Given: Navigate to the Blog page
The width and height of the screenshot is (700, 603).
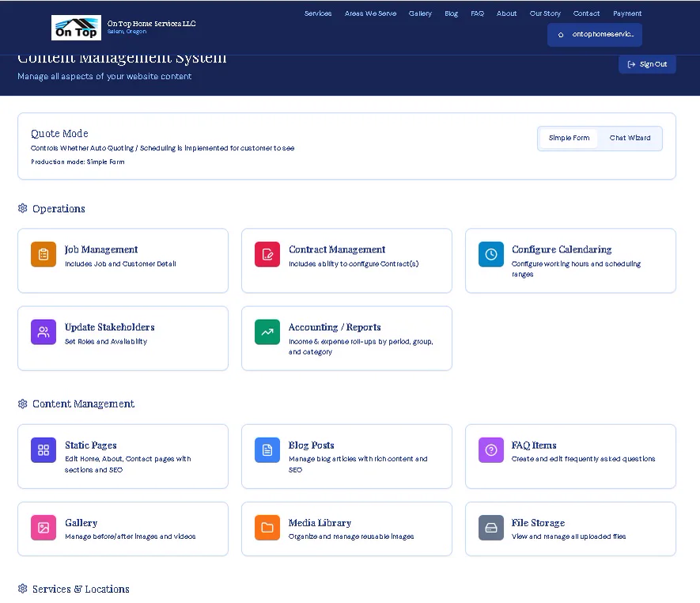Looking at the screenshot, I should click(452, 13).
